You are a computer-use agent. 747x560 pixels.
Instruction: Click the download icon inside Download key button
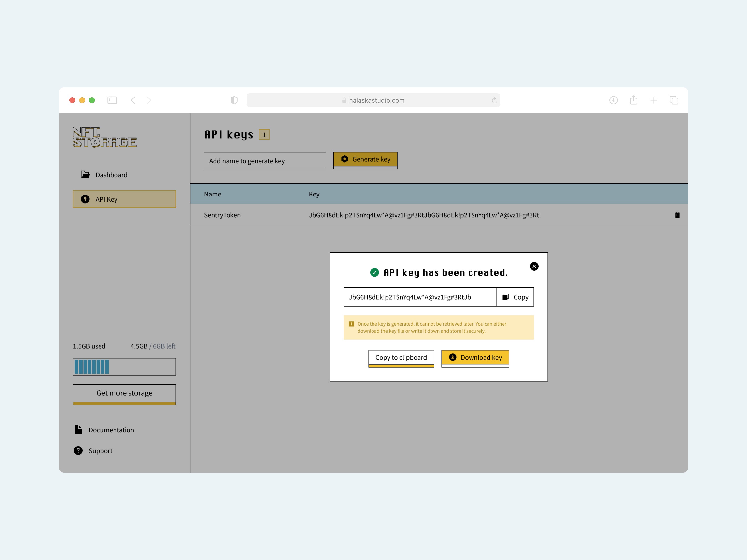pos(453,357)
